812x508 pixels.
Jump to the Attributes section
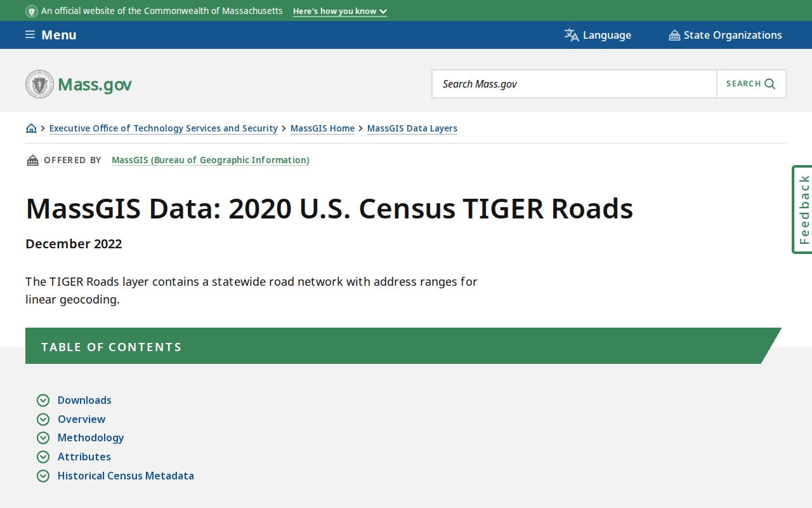(x=84, y=457)
